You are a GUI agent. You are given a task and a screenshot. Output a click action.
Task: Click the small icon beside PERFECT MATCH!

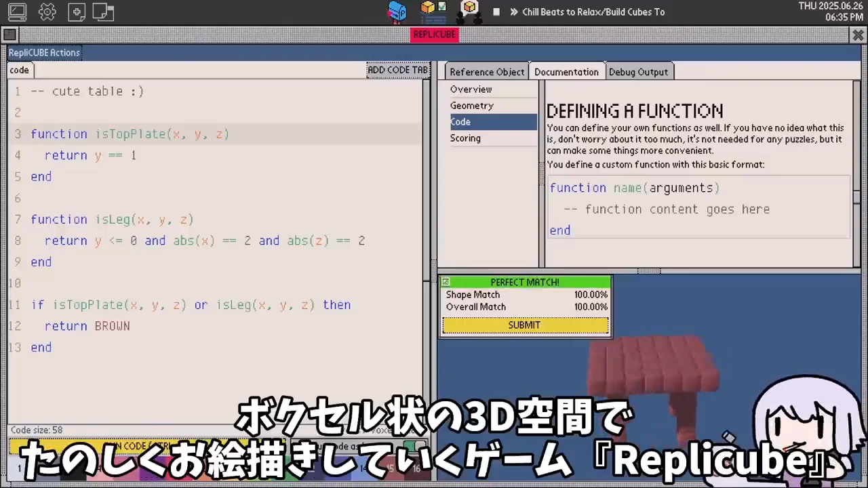[446, 282]
